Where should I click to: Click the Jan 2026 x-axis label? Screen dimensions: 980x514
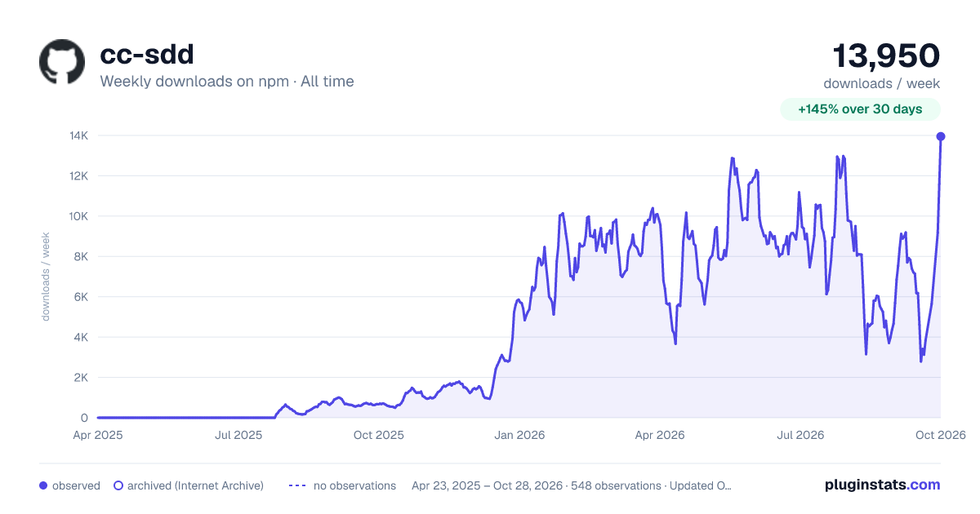pyautogui.click(x=520, y=436)
